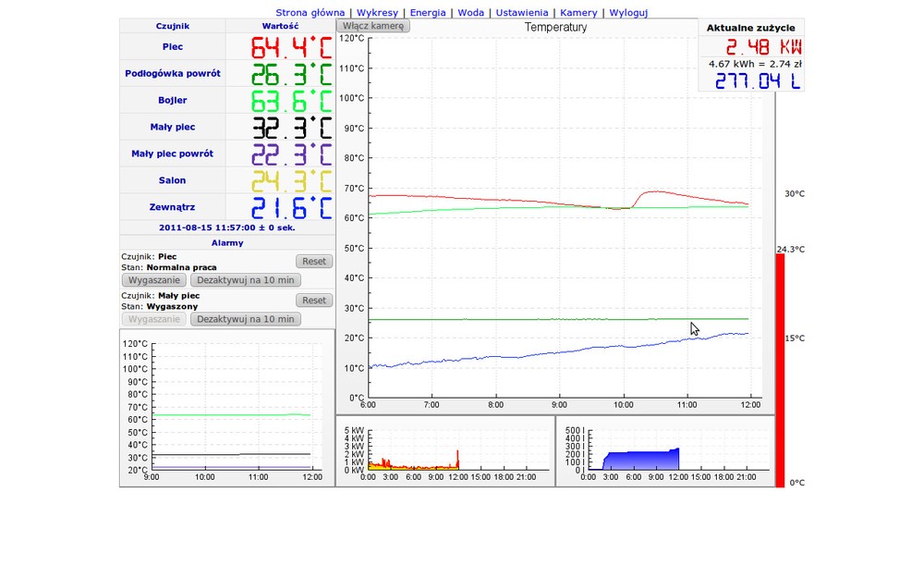Open the Energia section

(x=428, y=12)
